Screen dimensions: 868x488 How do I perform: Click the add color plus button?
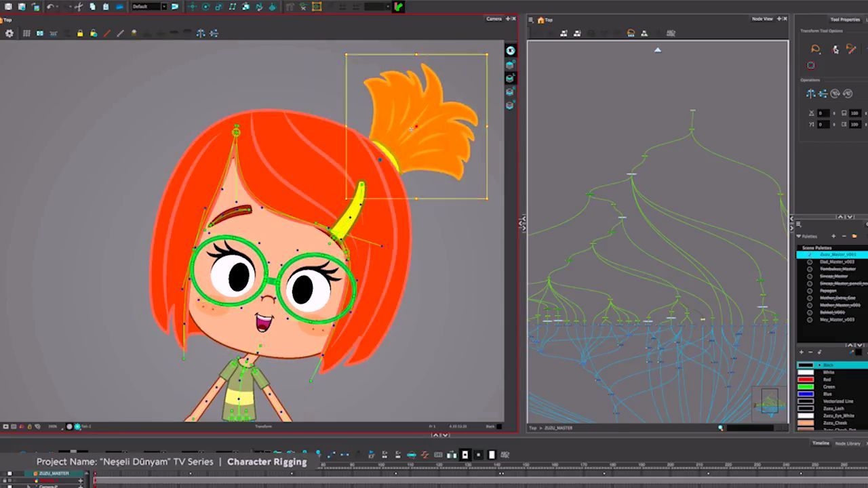802,352
